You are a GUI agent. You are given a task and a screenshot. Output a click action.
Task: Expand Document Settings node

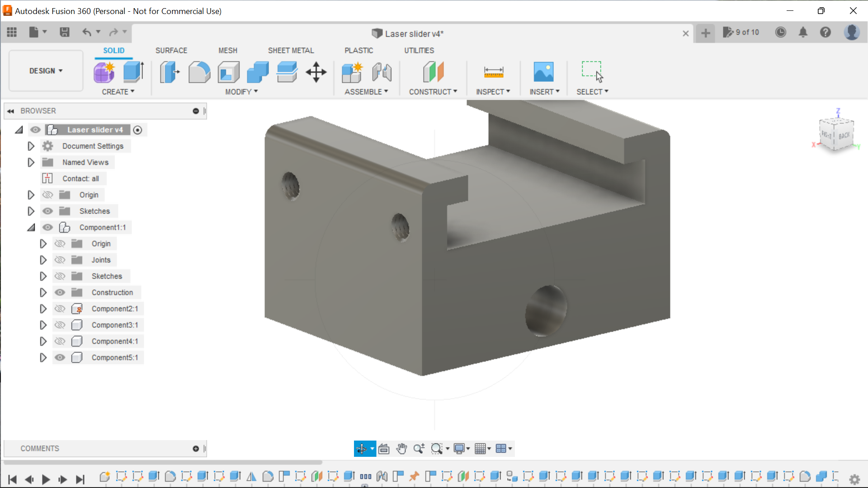[x=31, y=146]
